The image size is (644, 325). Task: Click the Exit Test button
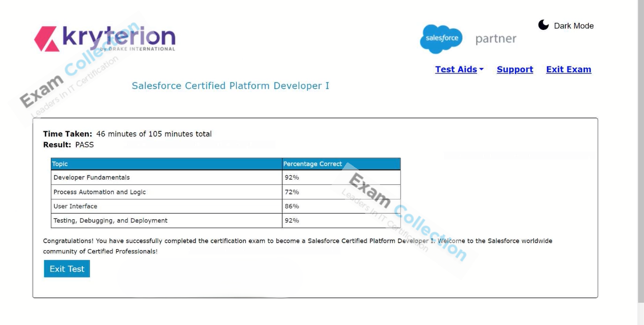67,269
